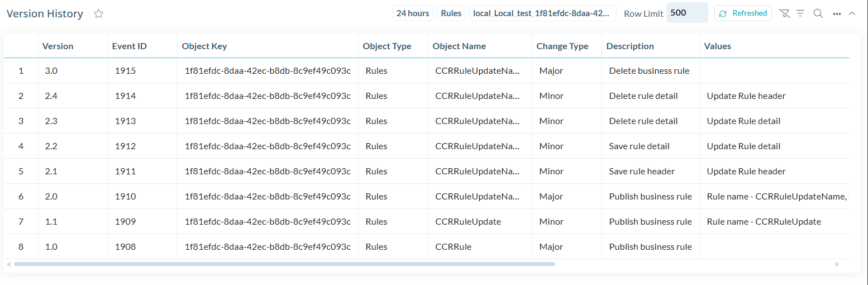Open the three-dot more options menu
The image size is (868, 285).
837,14
